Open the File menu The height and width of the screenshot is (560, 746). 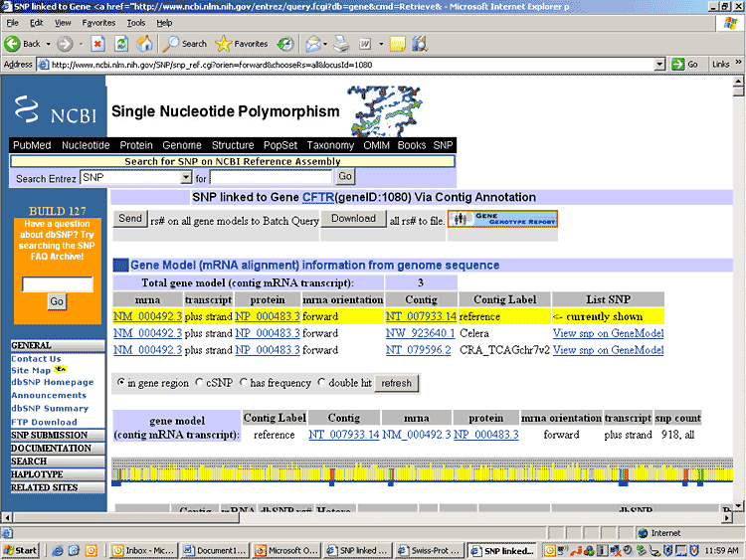(x=12, y=23)
